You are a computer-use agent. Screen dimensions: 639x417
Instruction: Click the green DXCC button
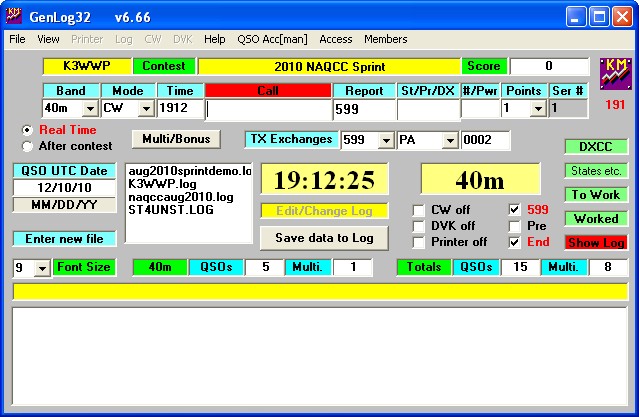tap(594, 146)
